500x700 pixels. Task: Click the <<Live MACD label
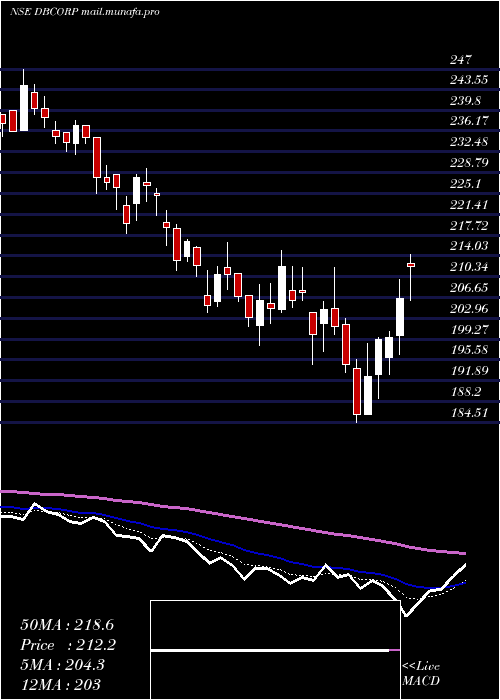(421, 674)
